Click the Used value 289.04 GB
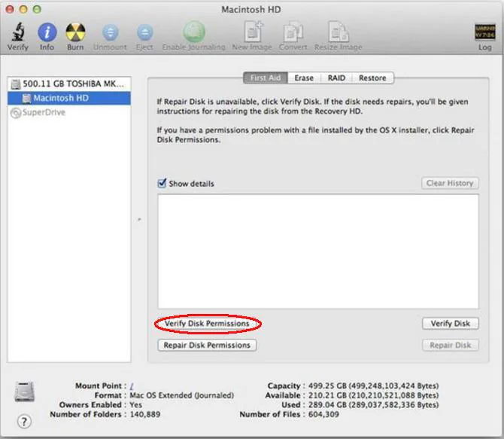 click(x=374, y=404)
